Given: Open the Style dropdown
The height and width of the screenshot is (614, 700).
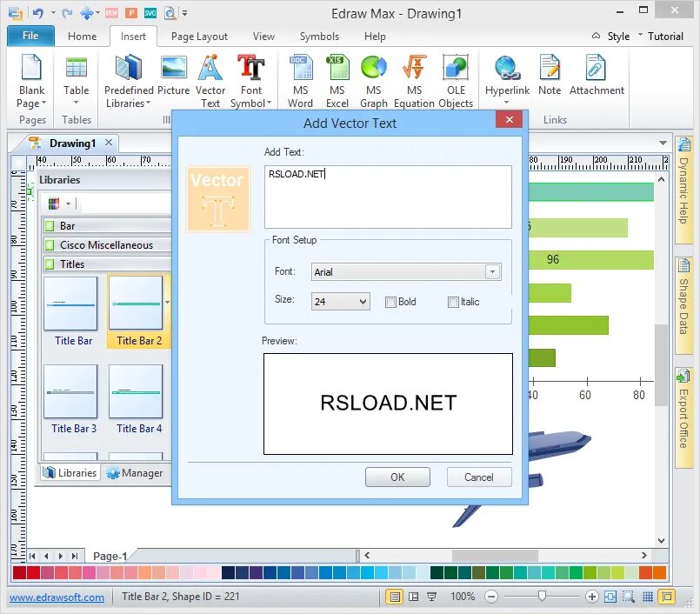Looking at the screenshot, I should (618, 37).
